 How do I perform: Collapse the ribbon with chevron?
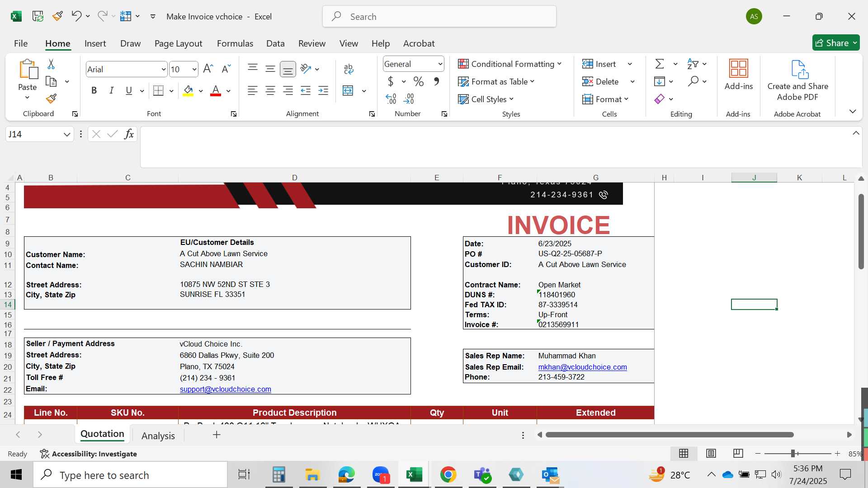(853, 112)
